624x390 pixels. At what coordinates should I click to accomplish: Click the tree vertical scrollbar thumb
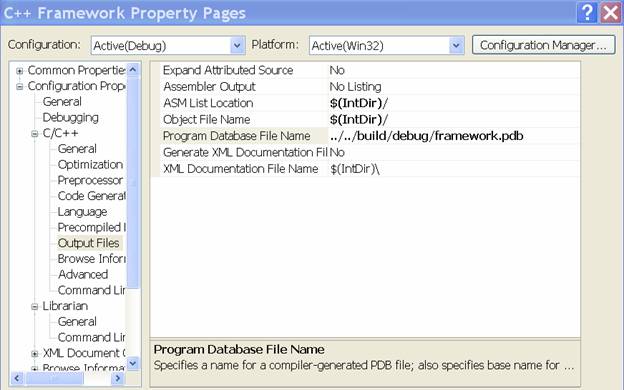tap(133, 182)
